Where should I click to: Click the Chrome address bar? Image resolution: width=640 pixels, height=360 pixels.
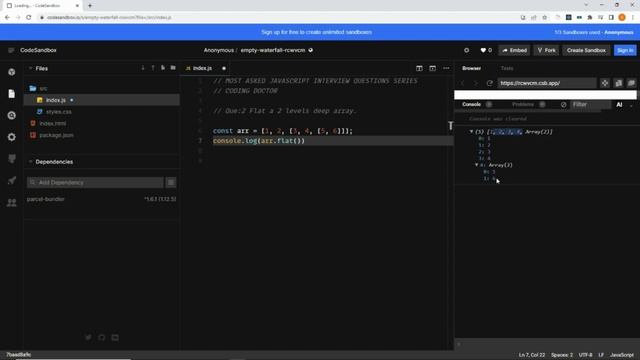point(278,18)
